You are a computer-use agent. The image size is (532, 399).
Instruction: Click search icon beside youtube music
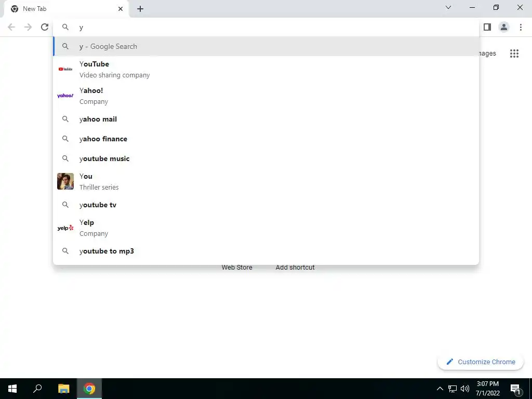tap(65, 158)
